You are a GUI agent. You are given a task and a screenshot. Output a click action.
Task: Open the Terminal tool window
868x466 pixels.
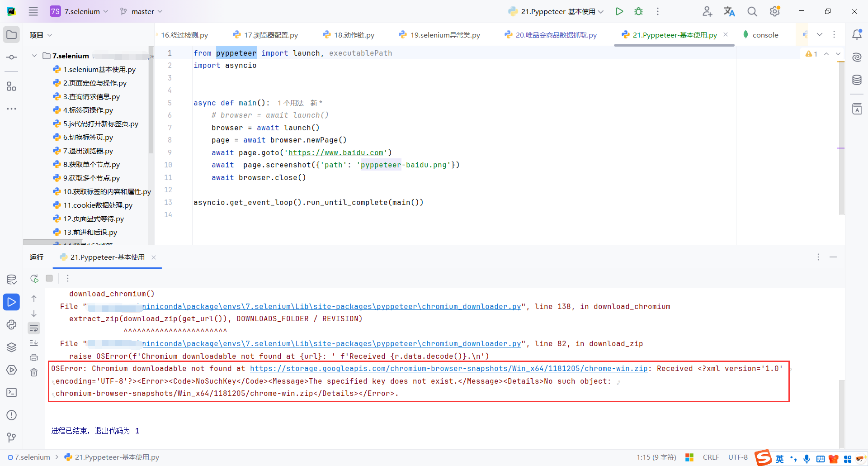[12, 392]
